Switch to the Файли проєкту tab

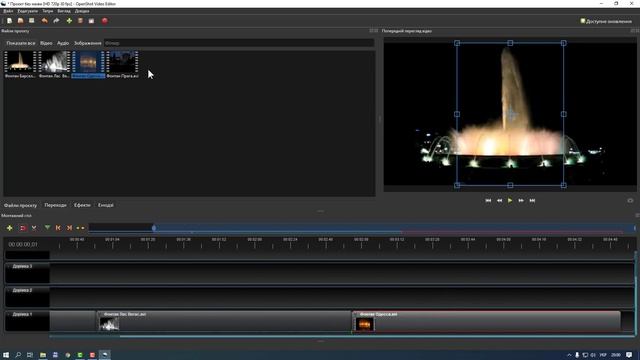pos(20,205)
